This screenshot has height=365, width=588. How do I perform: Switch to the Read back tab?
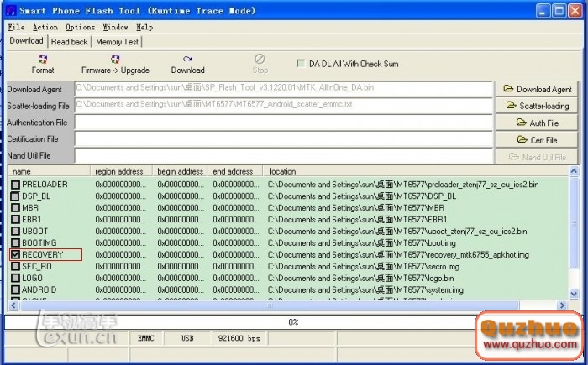coord(69,41)
